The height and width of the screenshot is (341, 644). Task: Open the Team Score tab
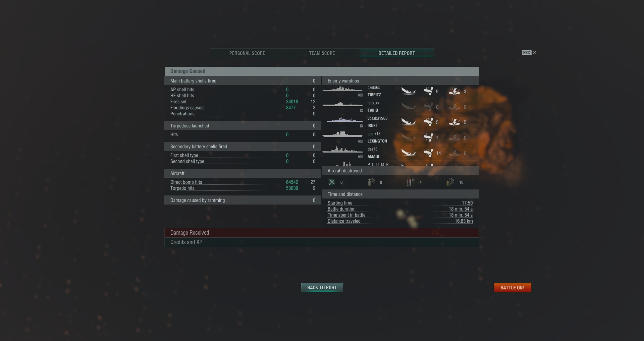click(322, 53)
